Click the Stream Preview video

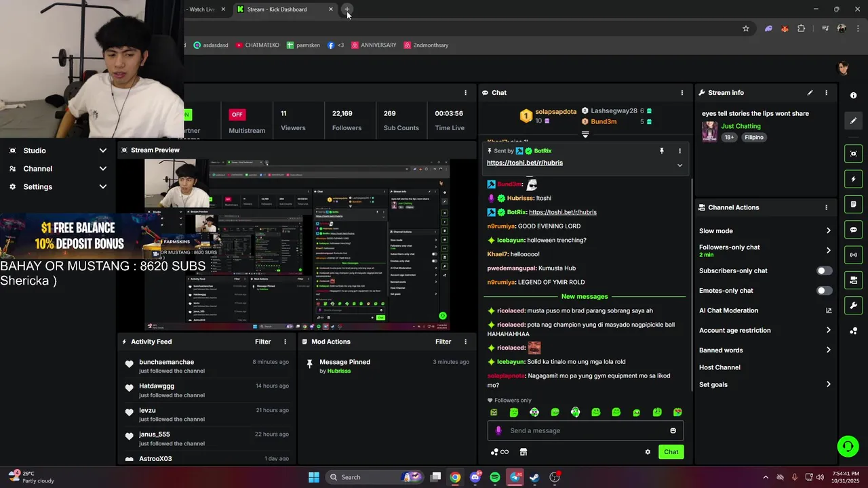297,245
